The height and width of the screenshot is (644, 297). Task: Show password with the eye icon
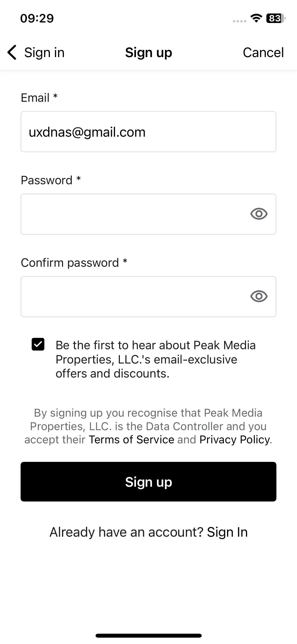(x=259, y=214)
